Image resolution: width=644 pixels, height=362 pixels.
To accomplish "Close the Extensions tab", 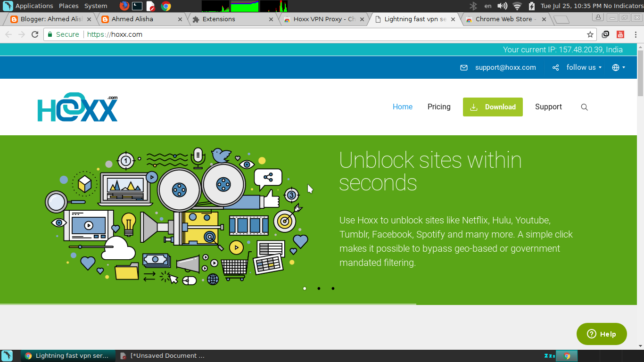I will [x=271, y=19].
